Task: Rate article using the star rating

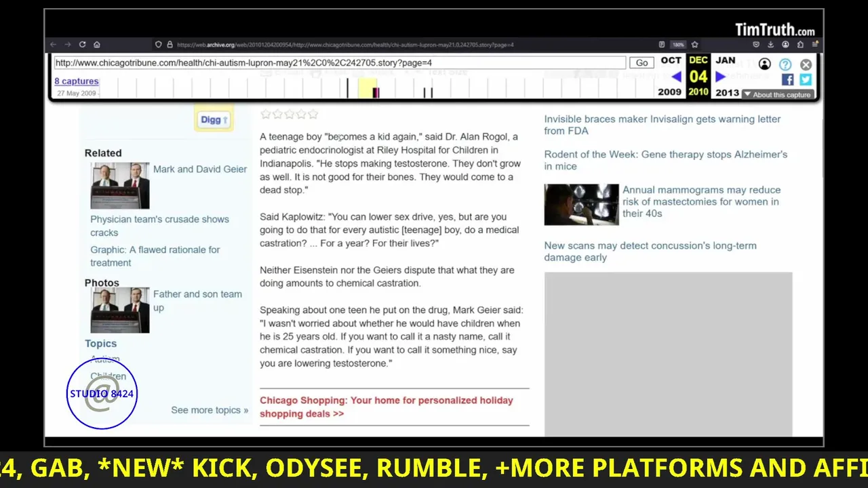Action: point(289,115)
